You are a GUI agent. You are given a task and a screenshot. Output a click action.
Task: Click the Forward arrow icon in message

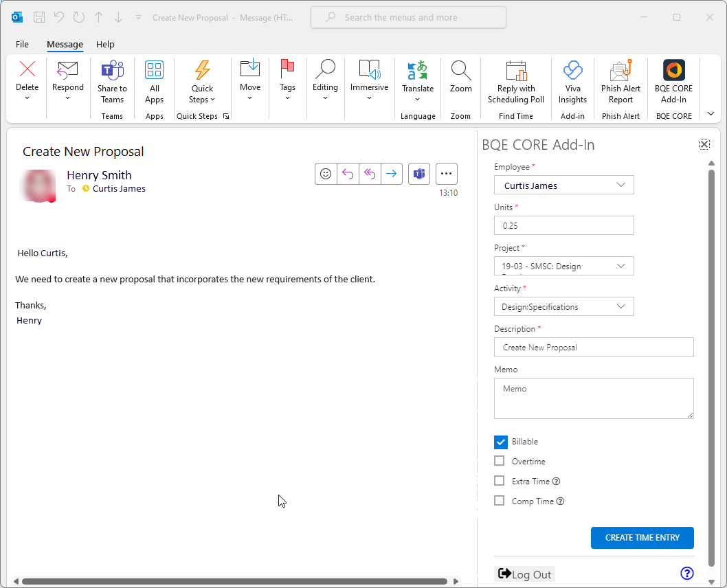pos(391,174)
